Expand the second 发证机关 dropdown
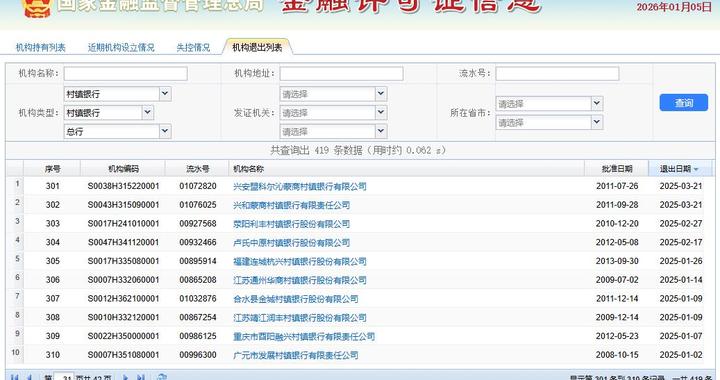 pos(381,112)
